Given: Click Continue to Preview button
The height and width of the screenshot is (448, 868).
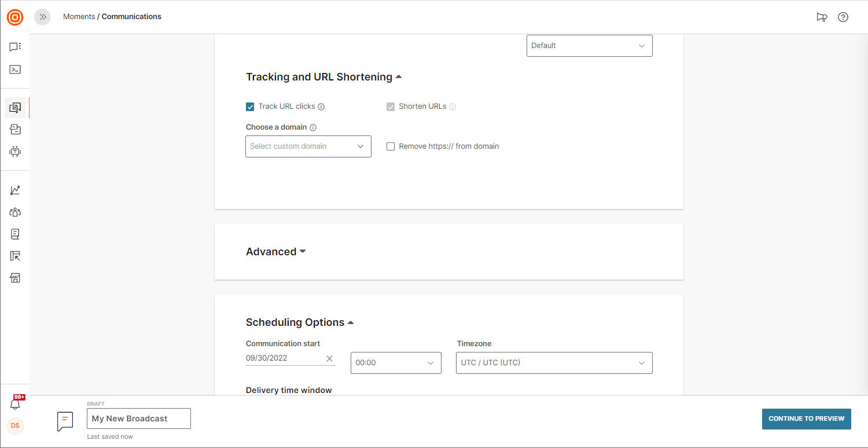Looking at the screenshot, I should click(x=806, y=418).
